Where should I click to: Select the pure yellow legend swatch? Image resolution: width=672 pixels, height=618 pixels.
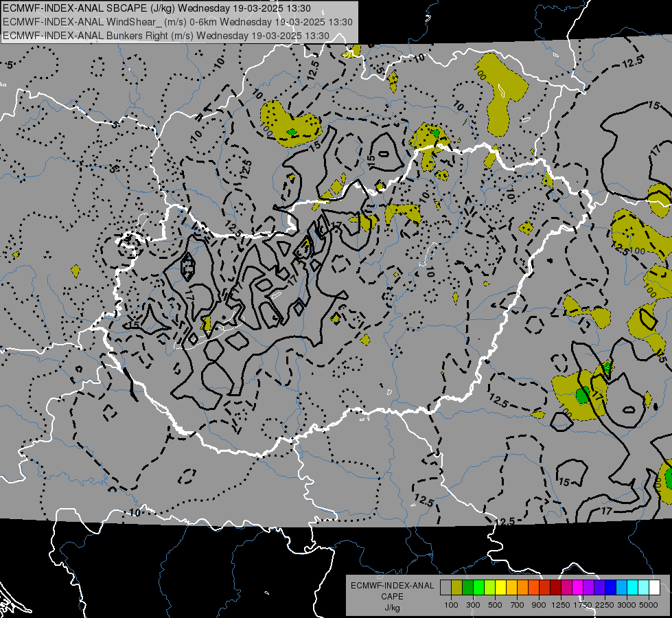[x=500, y=587]
